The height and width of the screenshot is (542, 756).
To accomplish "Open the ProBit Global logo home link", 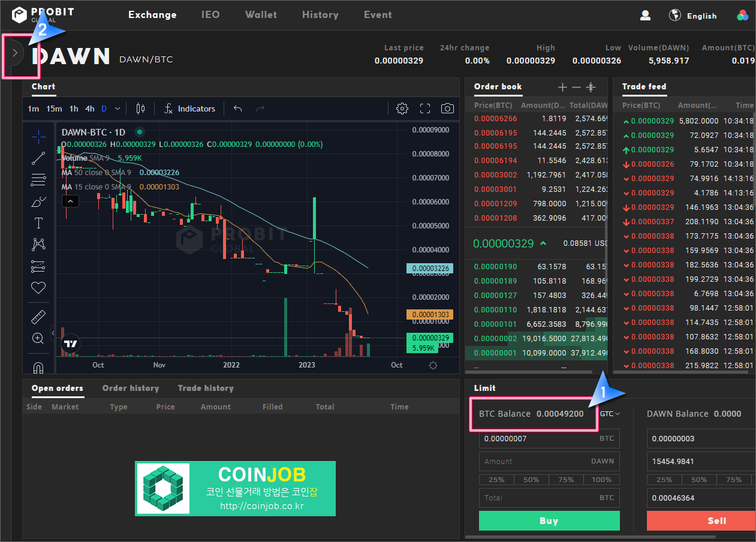I will coord(43,14).
